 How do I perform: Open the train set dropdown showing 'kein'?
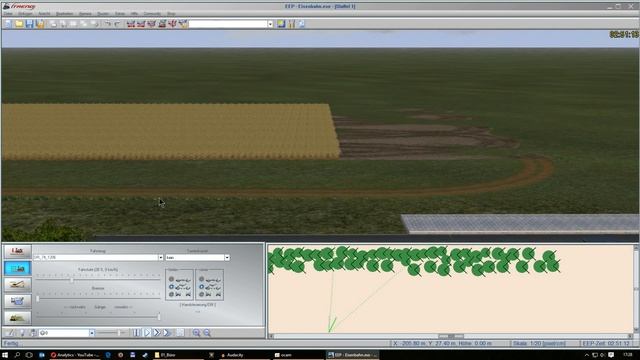click(x=227, y=258)
